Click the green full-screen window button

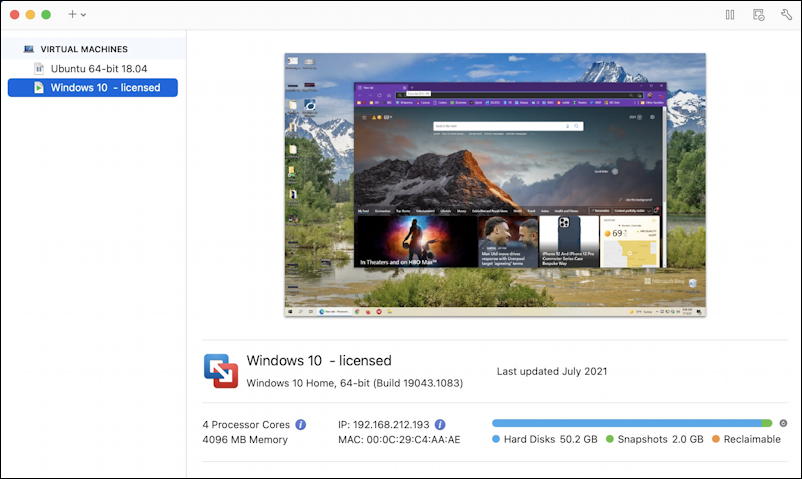click(46, 15)
